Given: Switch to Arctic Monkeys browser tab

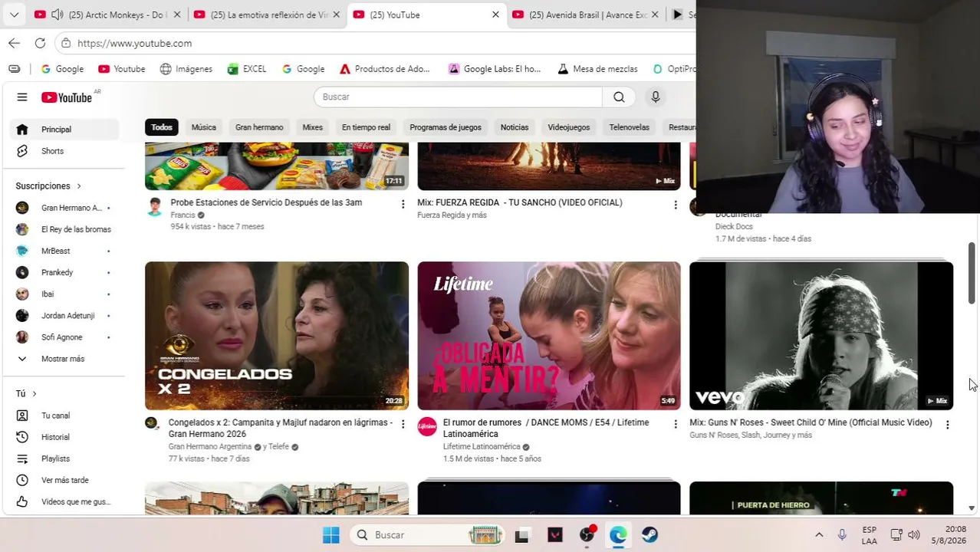Looking at the screenshot, I should (107, 15).
